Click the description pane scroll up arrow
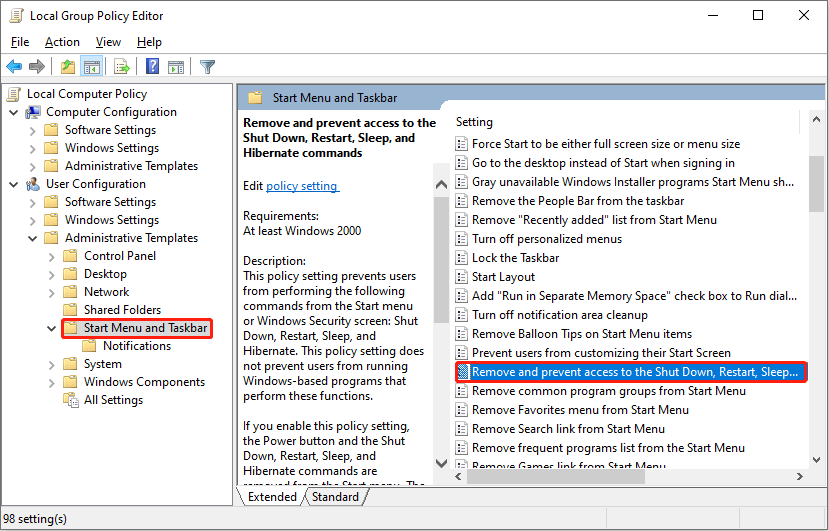This screenshot has width=829, height=531. coord(441,185)
